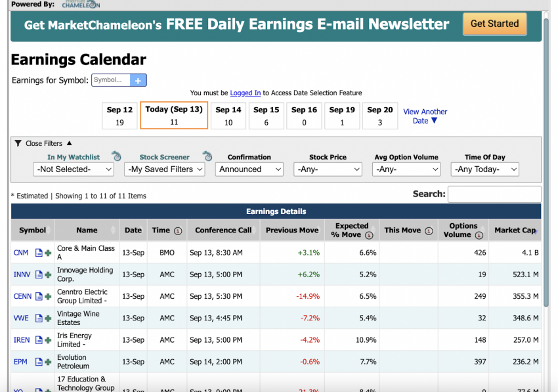Click into the Search field above the table
Screen dimensions: 558x392
click(x=495, y=194)
